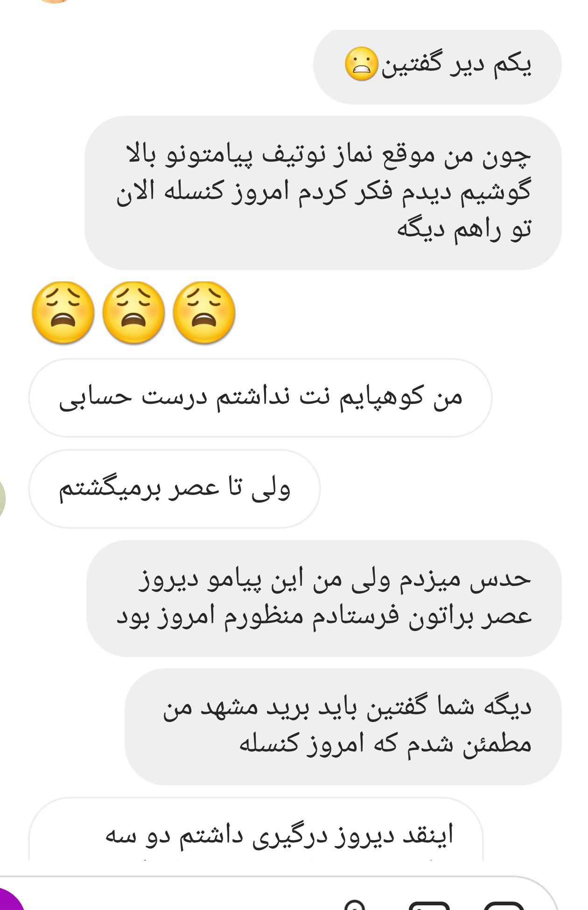Tap the text 'تو راهم دیگه'
Viewport: 588px width, 910px height.
click(464, 230)
